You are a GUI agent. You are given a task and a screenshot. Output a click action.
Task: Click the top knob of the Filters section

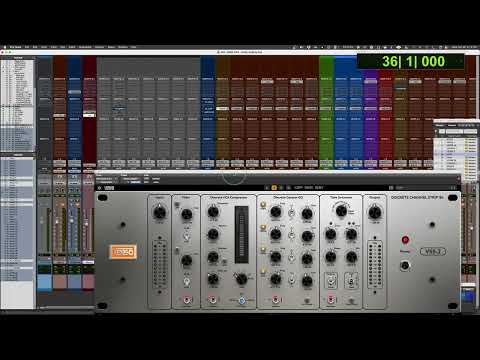tap(186, 214)
